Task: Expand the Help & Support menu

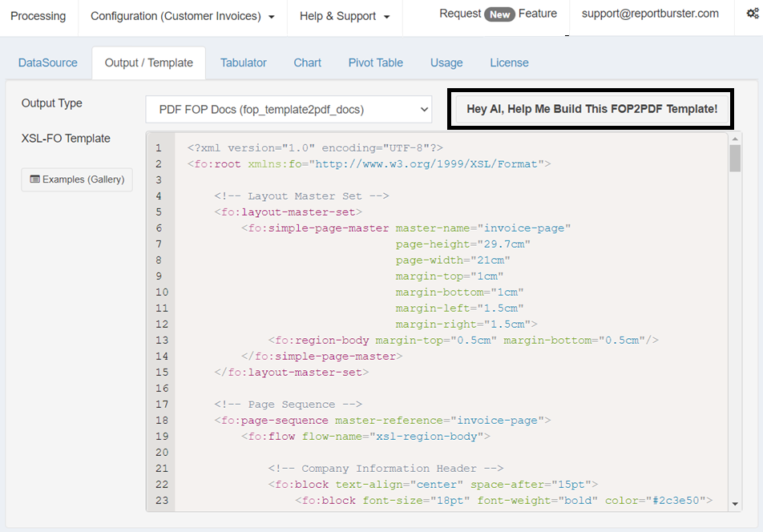Action: (x=345, y=16)
